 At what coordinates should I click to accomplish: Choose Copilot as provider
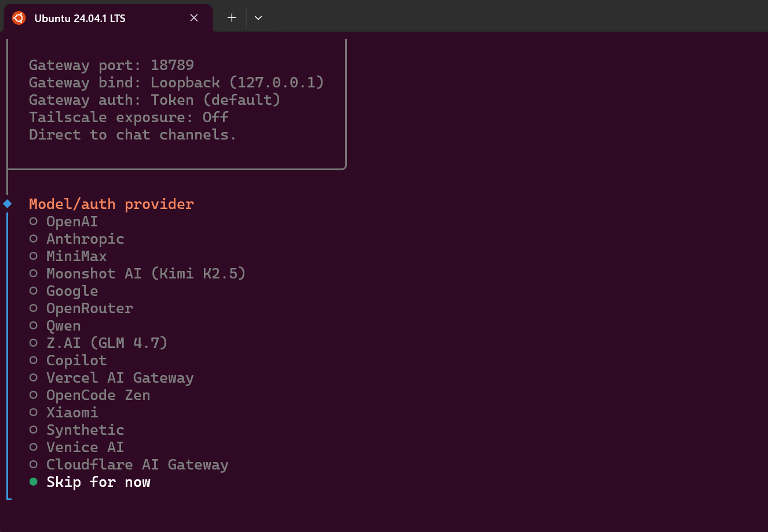68,361
